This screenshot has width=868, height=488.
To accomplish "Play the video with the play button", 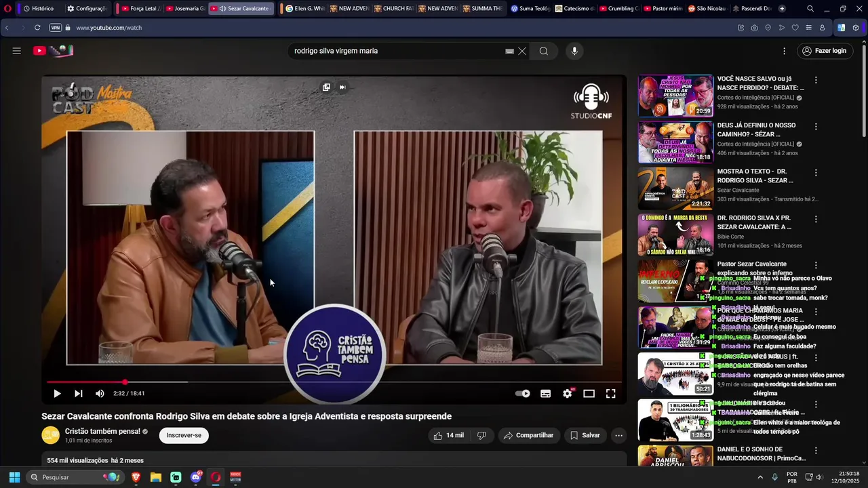I will tap(57, 393).
